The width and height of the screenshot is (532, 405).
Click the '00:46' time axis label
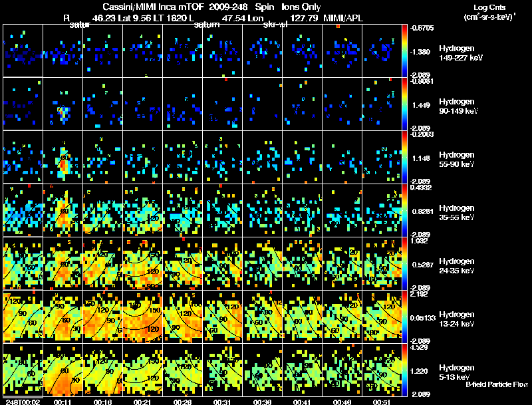click(342, 402)
